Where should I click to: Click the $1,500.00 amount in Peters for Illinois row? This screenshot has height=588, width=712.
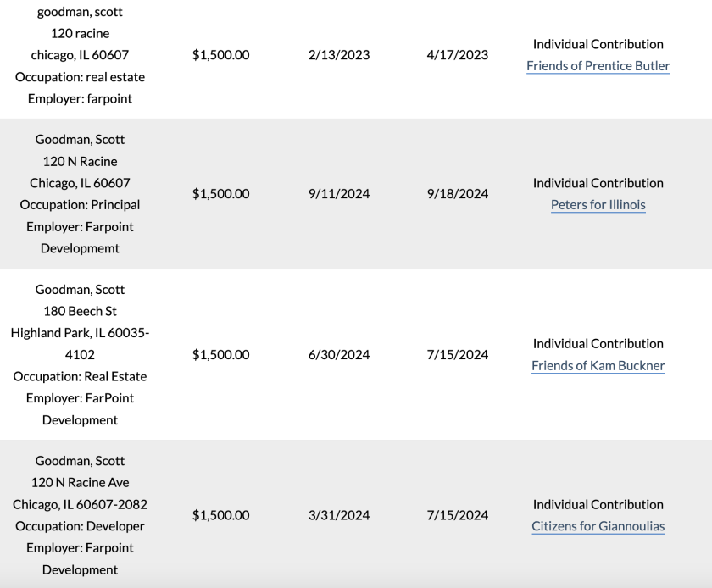coord(220,194)
